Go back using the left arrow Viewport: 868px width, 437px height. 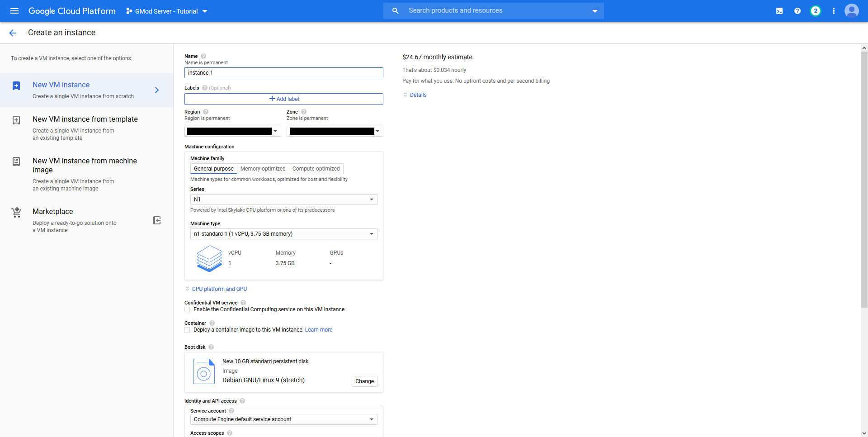tap(13, 33)
